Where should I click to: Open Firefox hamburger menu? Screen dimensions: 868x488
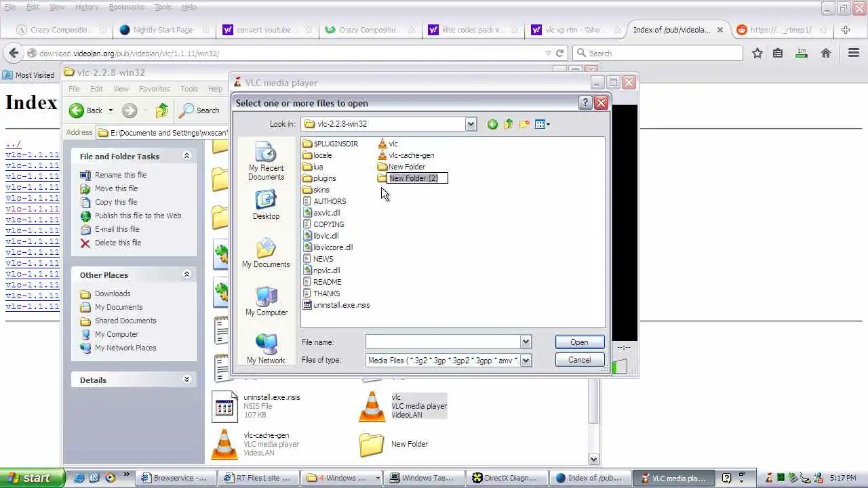(x=854, y=53)
